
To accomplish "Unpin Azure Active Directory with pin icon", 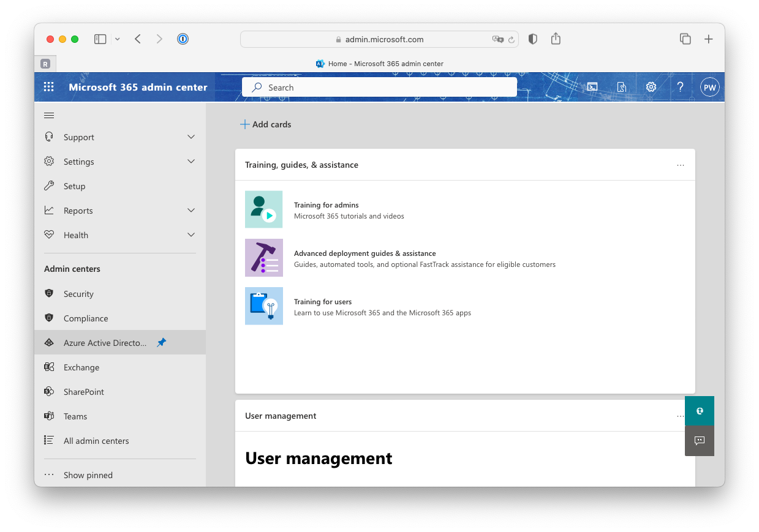I will click(161, 343).
